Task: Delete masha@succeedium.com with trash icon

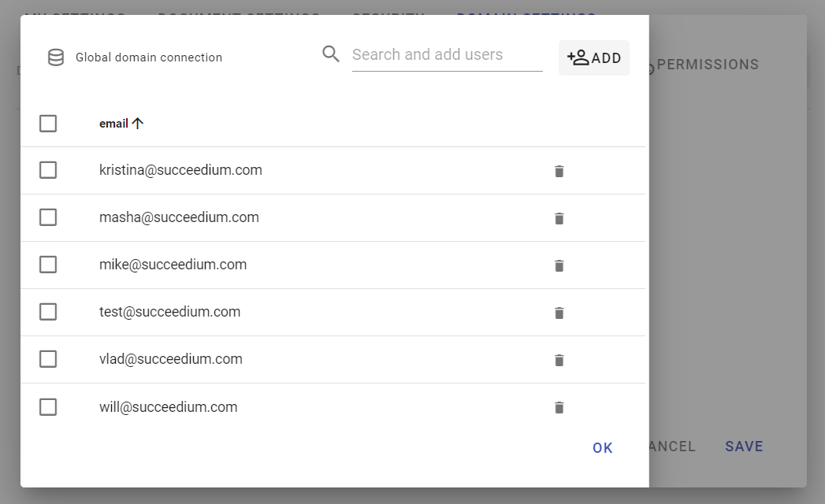Action: [559, 218]
